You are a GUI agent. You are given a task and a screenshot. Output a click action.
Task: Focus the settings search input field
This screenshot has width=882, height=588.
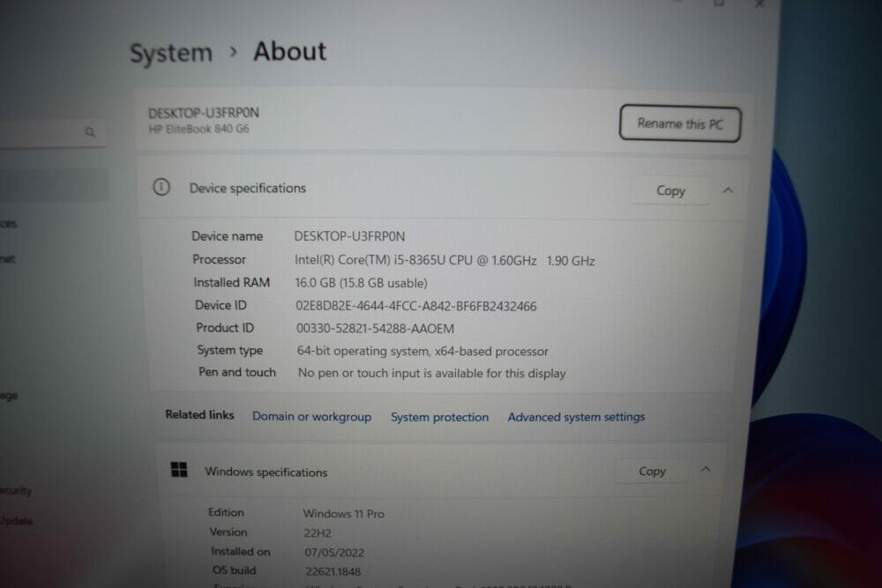(52, 132)
